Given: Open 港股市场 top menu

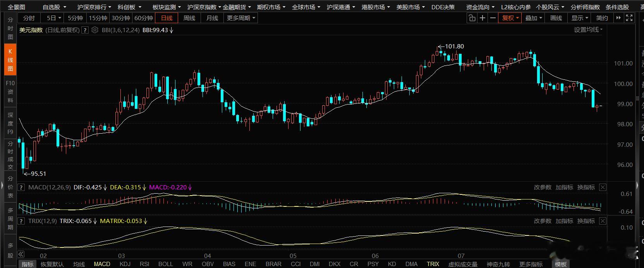Looking at the screenshot, I should pos(376,7).
